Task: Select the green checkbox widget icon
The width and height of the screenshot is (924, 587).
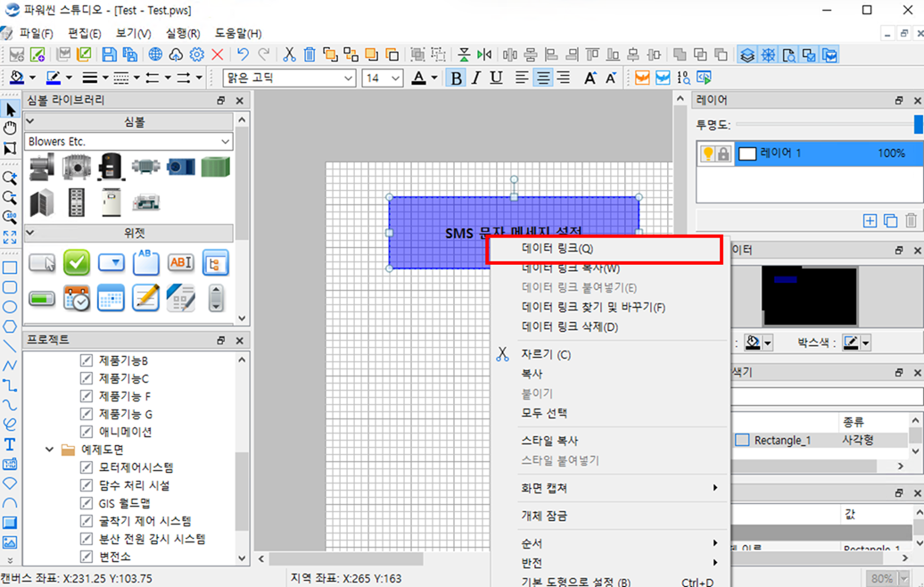Action: click(x=77, y=262)
